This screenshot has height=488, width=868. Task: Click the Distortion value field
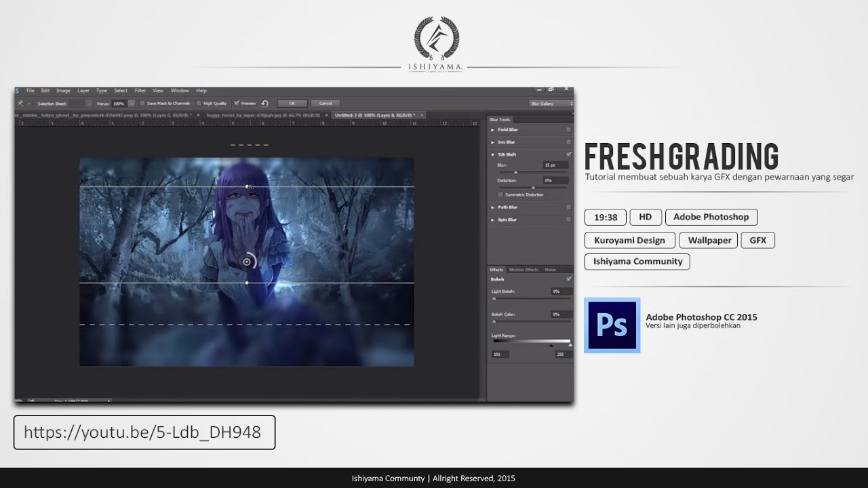click(555, 180)
